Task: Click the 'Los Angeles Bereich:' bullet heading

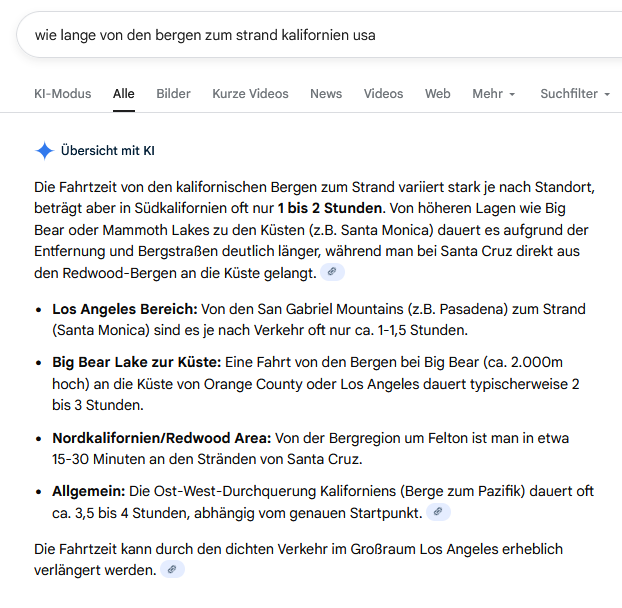Action: coord(125,309)
